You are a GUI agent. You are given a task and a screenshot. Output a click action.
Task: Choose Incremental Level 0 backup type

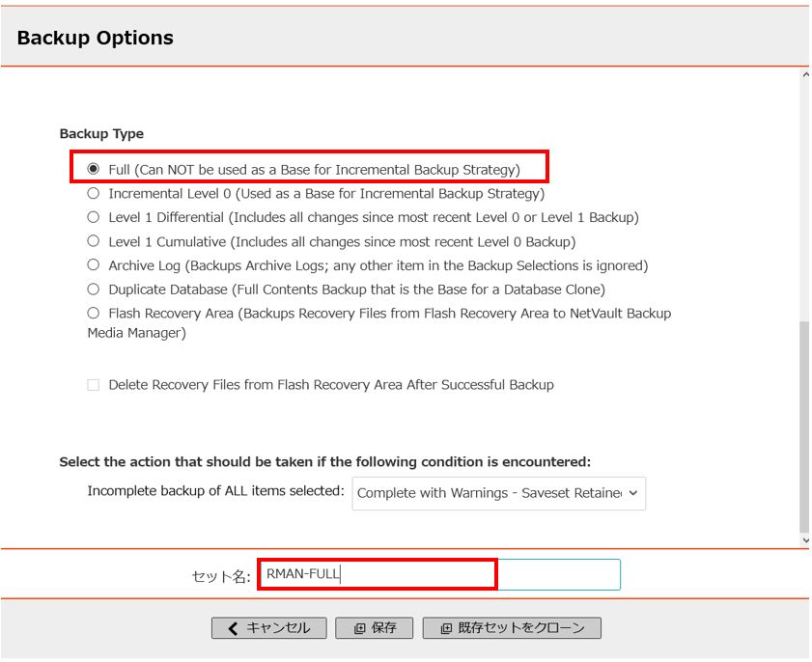(94, 193)
